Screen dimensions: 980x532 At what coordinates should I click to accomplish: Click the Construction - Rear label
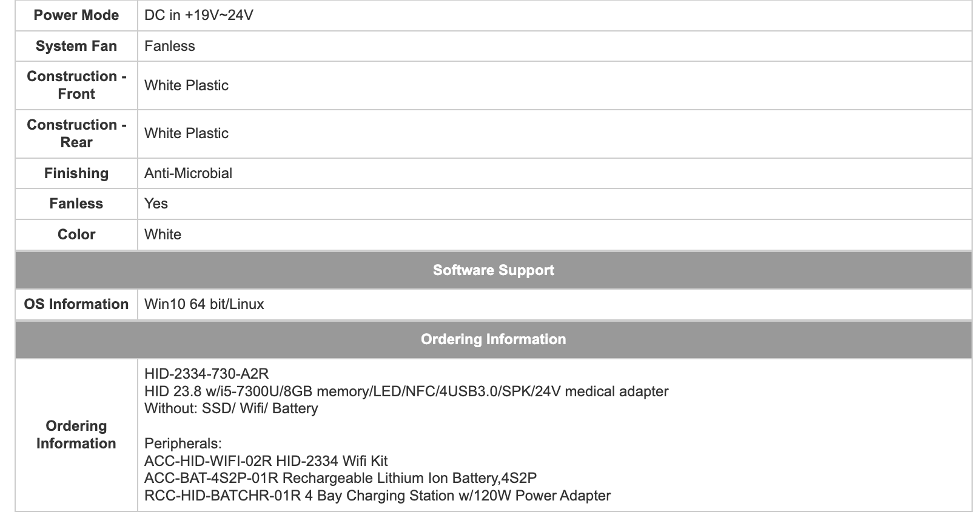[76, 133]
